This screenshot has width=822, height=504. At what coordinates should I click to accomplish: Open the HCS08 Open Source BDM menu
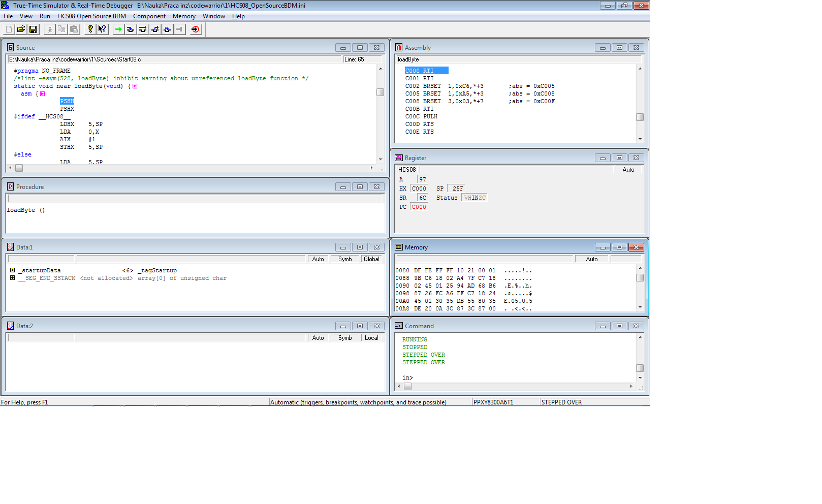[x=91, y=16]
